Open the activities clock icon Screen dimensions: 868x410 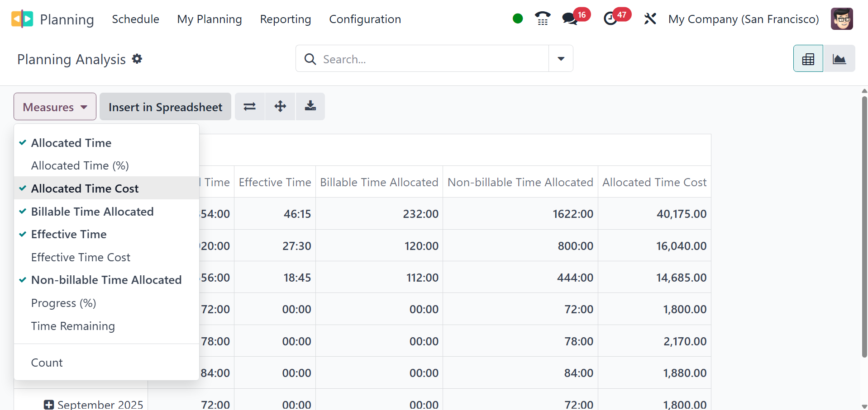tap(610, 19)
